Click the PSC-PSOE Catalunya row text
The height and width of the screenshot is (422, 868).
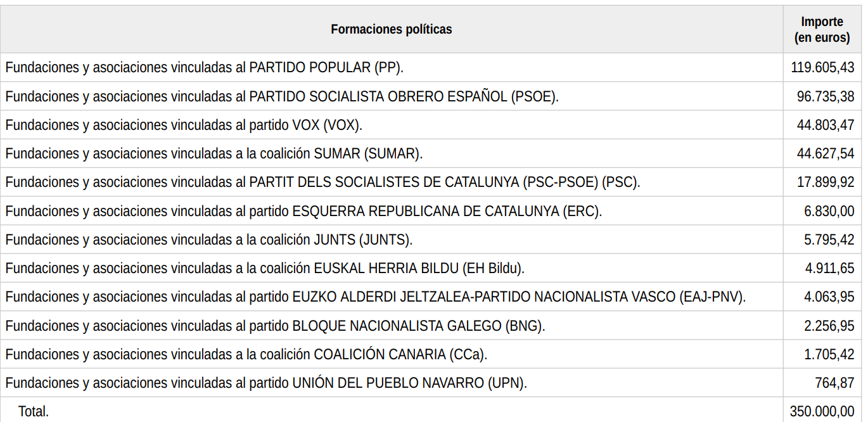[x=322, y=182]
